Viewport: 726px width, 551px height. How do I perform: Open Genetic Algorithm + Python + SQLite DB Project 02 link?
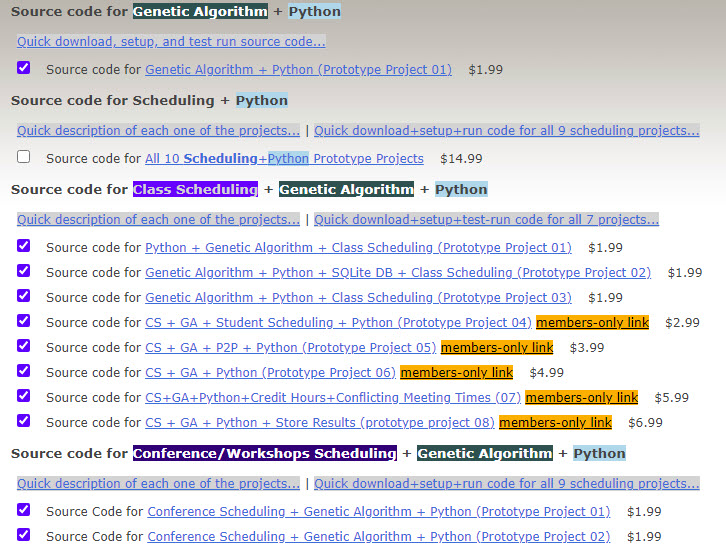pyautogui.click(x=398, y=273)
